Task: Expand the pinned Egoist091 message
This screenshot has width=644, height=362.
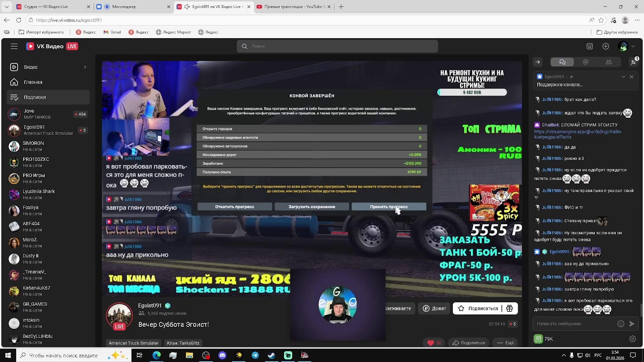Action: (x=623, y=77)
